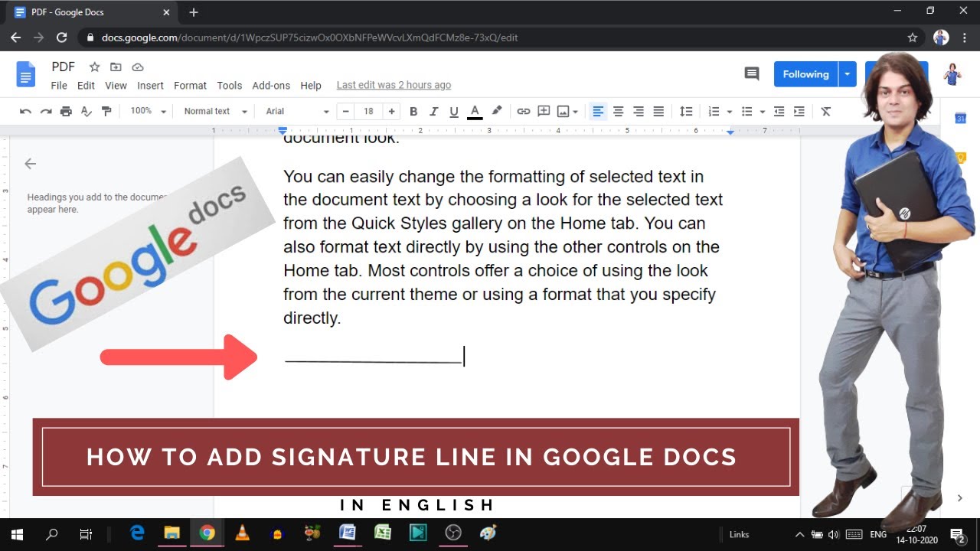This screenshot has height=551, width=980.
Task: Clear formatting from selected text
Action: point(826,112)
